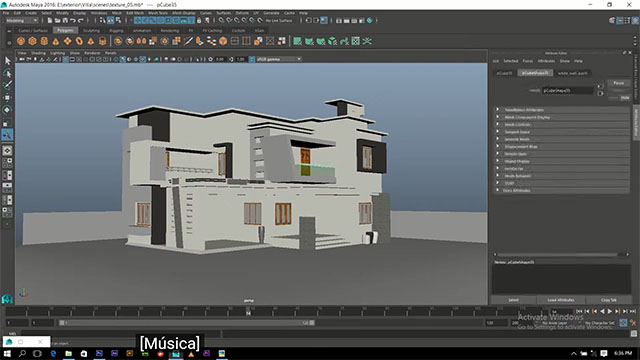Click the Focus button in Attribute Editor
Screen dimensions: 640x360
618,83
